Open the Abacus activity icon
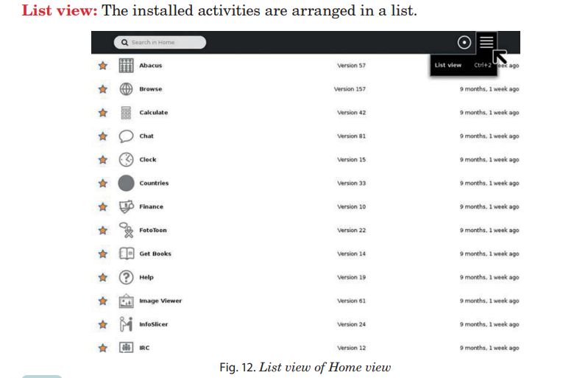The height and width of the screenshot is (378, 588). pyautogui.click(x=126, y=66)
